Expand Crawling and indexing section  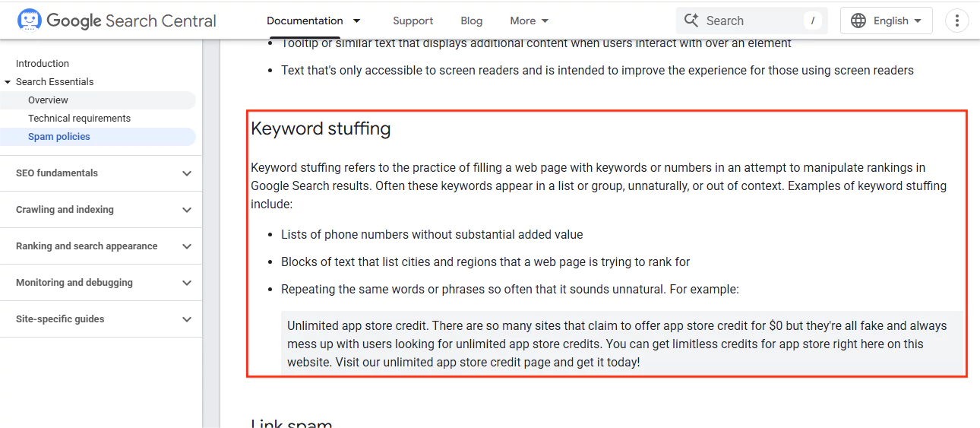tap(187, 210)
